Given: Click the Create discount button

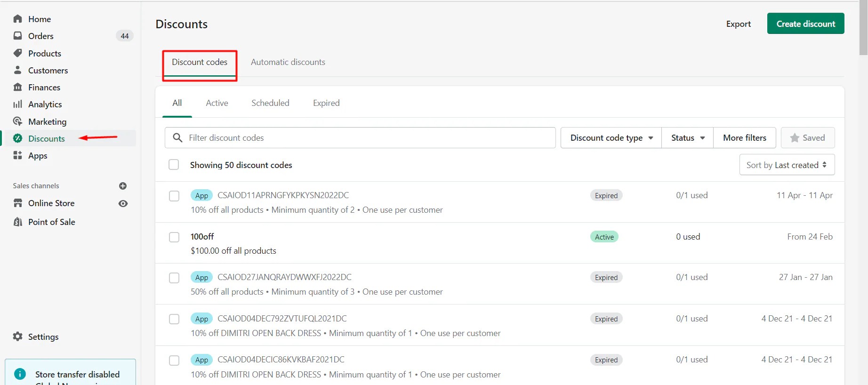Looking at the screenshot, I should pos(805,24).
